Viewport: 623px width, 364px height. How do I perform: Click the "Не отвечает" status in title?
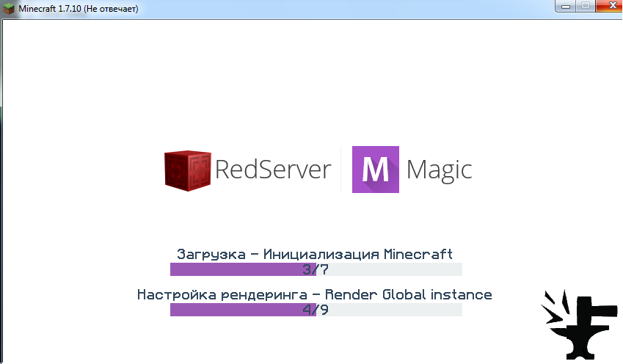(x=111, y=8)
